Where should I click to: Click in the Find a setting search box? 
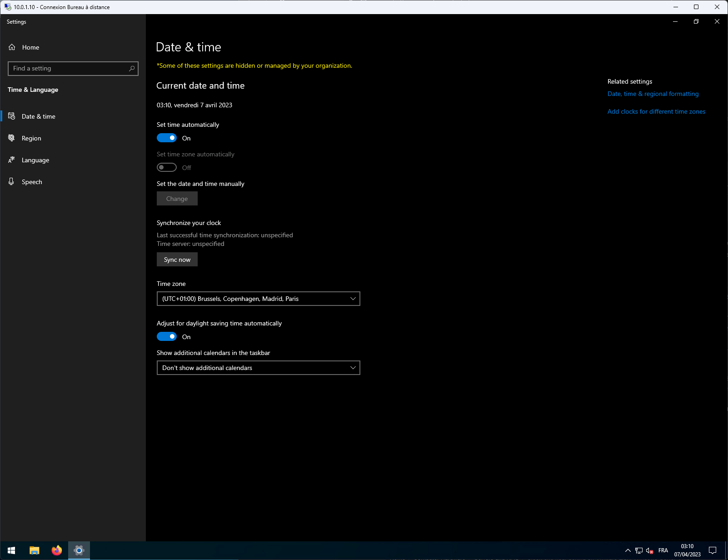(x=73, y=68)
